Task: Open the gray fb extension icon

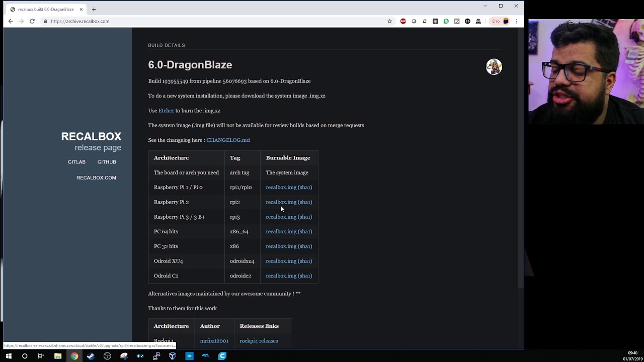Action: click(457, 21)
